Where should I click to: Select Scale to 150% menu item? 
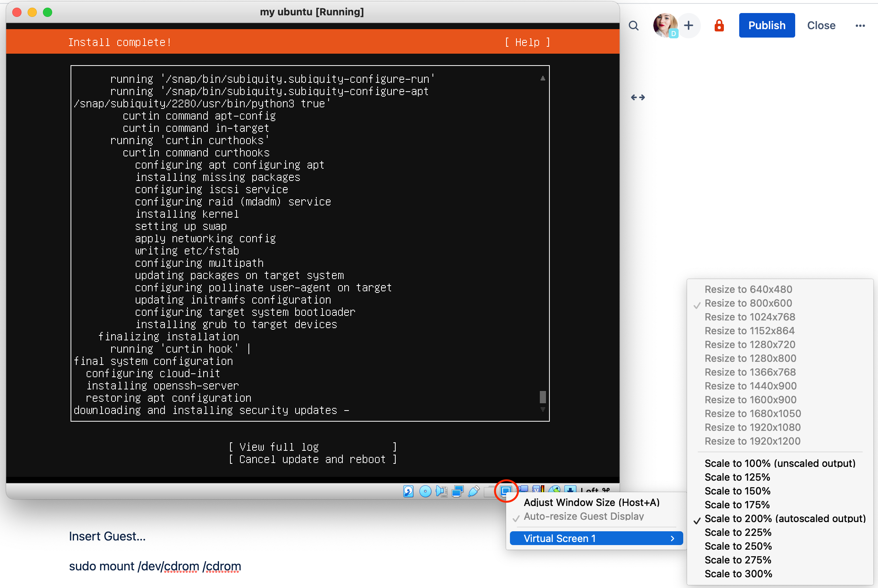click(x=737, y=491)
